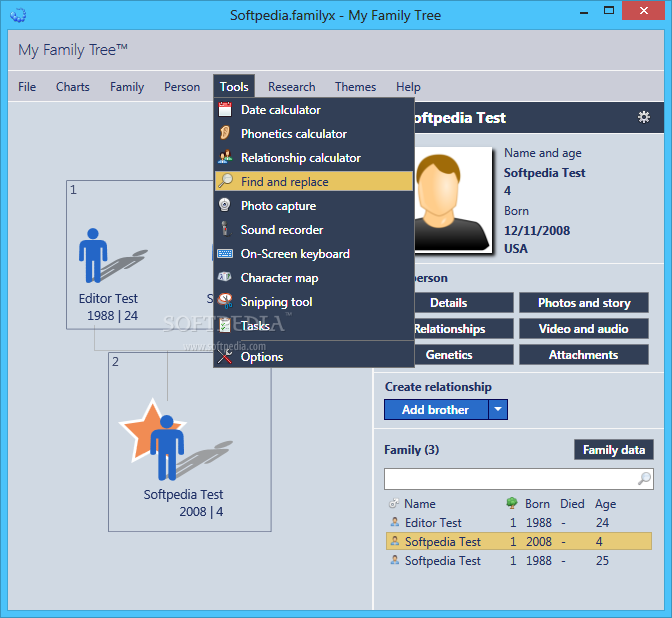
Task: Click person icon in Softpedia Test 1988 row
Action: [395, 560]
